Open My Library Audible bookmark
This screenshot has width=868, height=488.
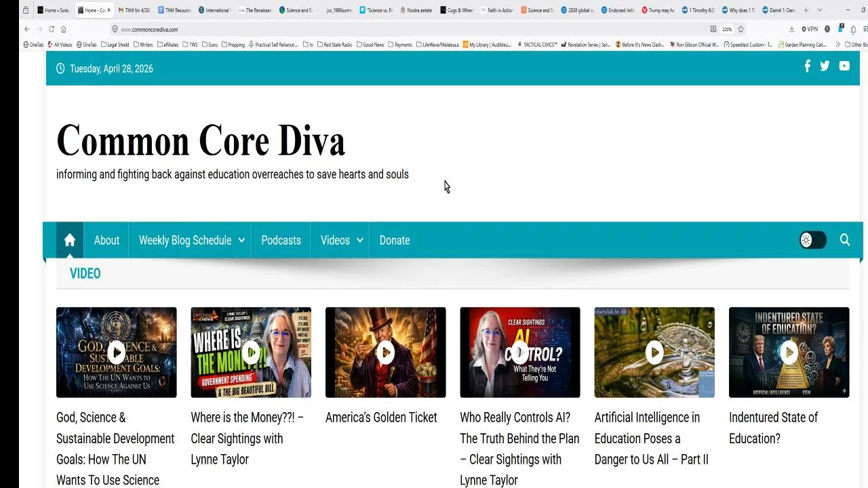[487, 45]
